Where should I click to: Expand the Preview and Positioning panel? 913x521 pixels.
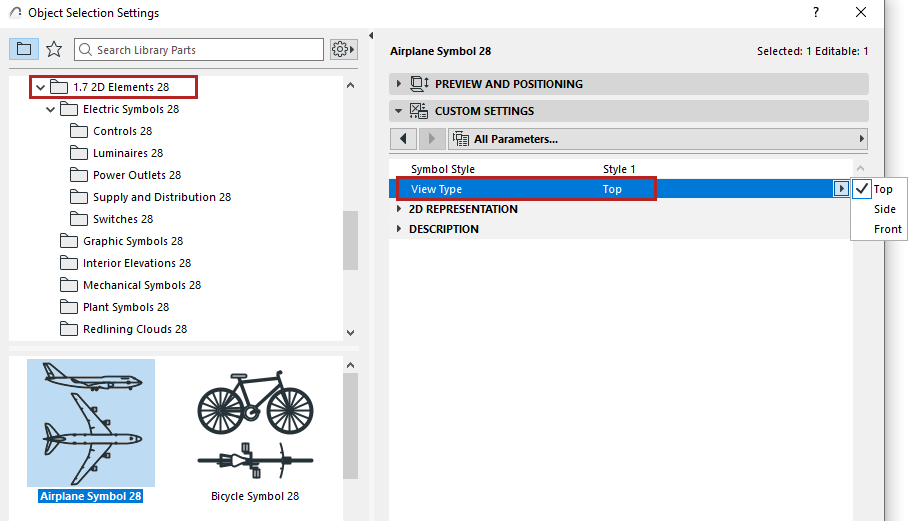[x=399, y=84]
